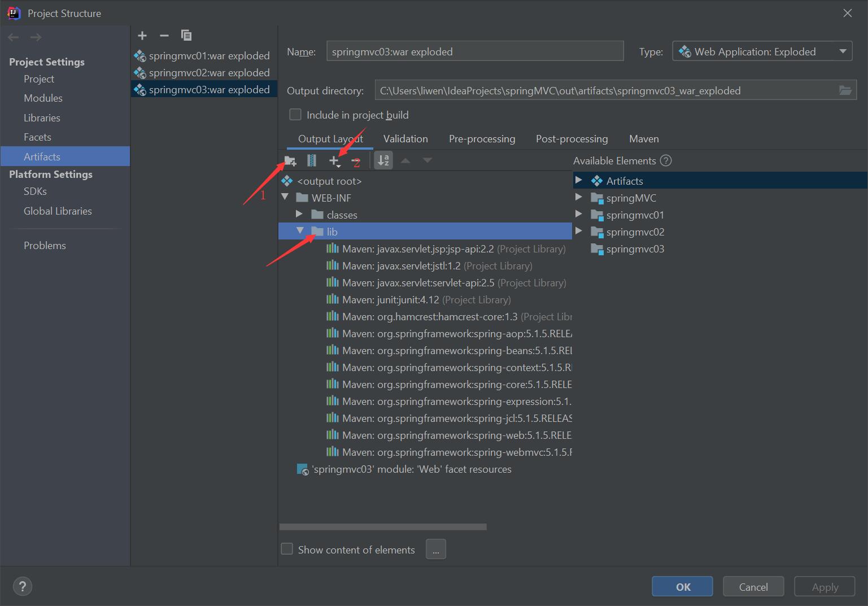Expand springmvc02 in Available Elements
The image size is (868, 606).
point(579,232)
